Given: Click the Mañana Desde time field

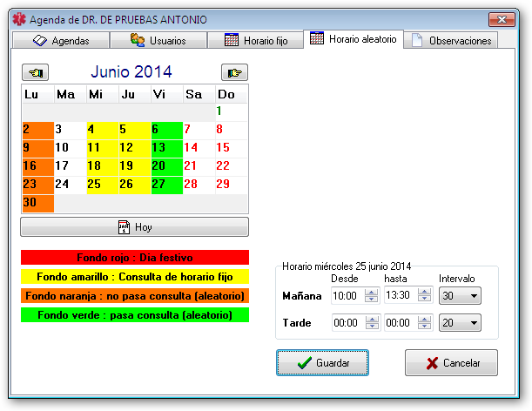Looking at the screenshot, I should [347, 297].
